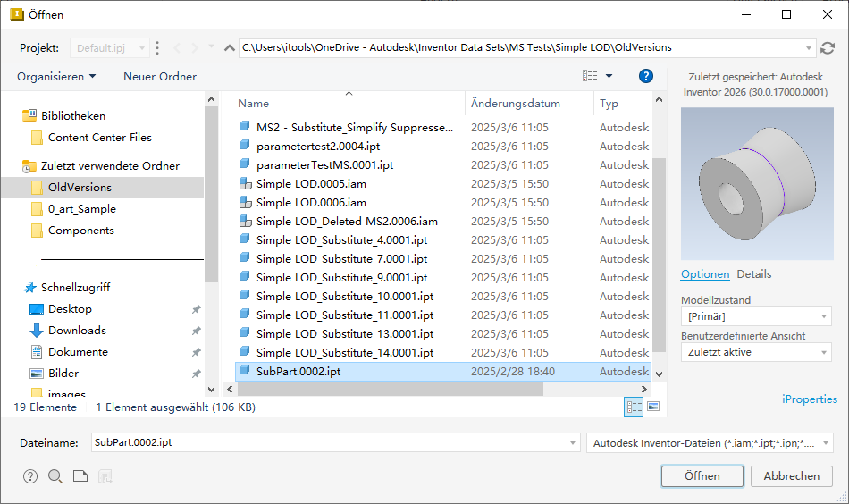Click the magnifier Find files icon
Image resolution: width=849 pixels, height=504 pixels.
[55, 476]
